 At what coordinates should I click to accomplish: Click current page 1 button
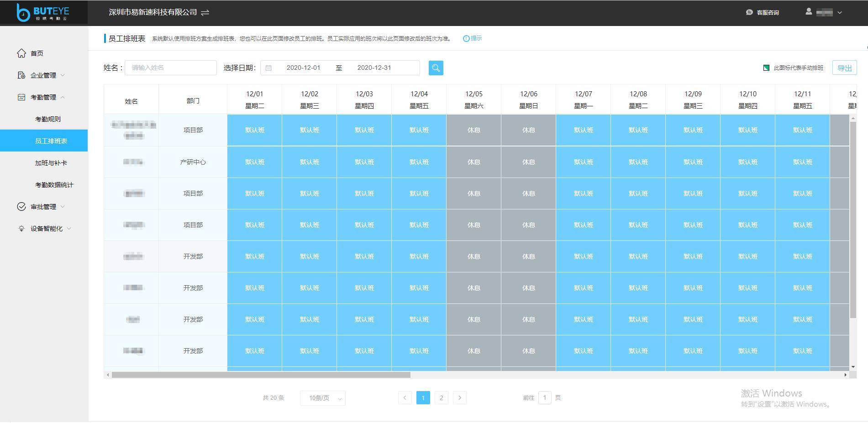point(423,398)
